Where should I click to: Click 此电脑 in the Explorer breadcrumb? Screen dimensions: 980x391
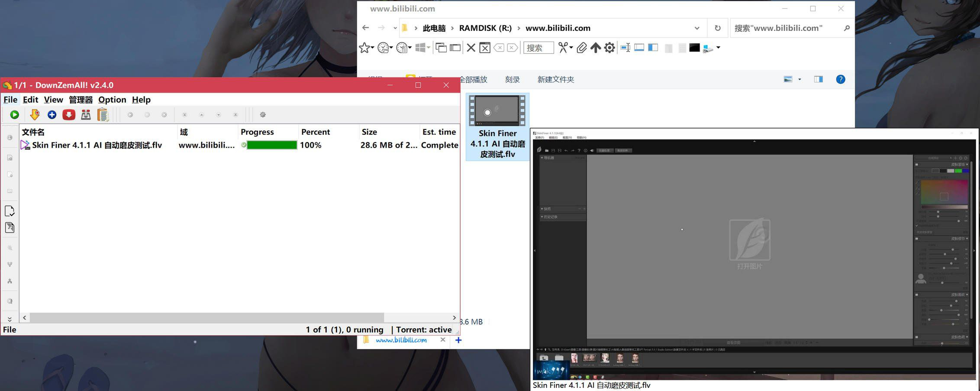tap(434, 28)
